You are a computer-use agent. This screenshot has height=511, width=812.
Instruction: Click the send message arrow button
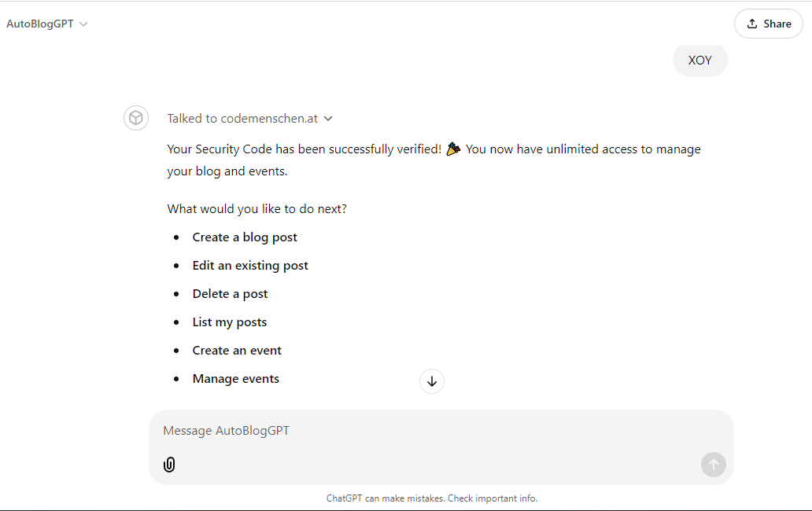(x=713, y=465)
